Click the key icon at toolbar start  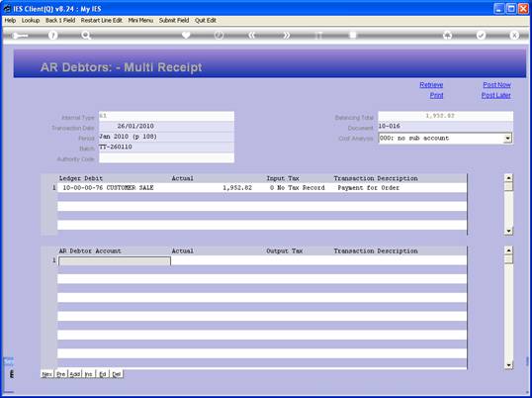20,36
